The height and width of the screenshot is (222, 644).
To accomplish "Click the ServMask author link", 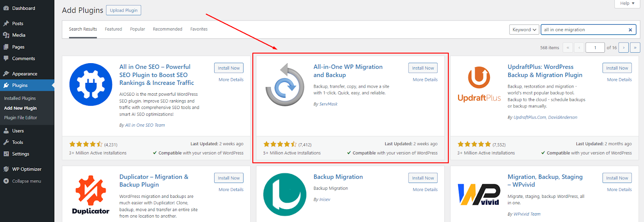I will pos(328,104).
